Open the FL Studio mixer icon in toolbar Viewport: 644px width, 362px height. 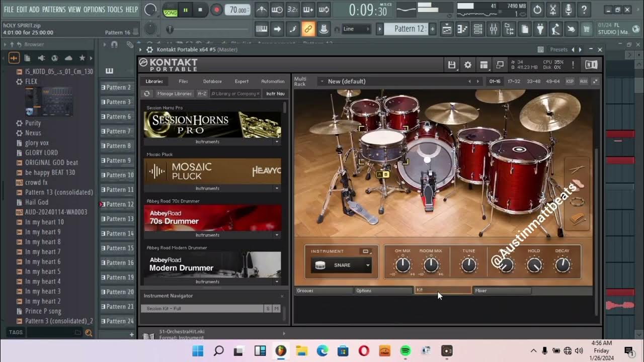(x=494, y=29)
